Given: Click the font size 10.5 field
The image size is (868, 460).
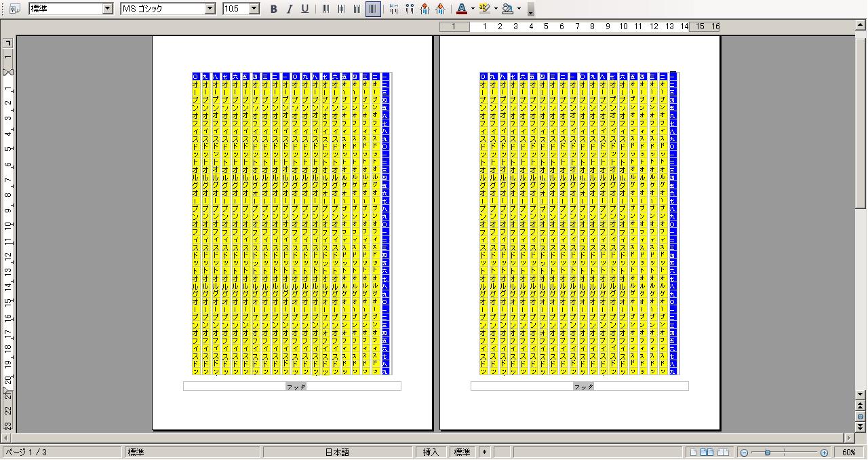Looking at the screenshot, I should coord(234,9).
